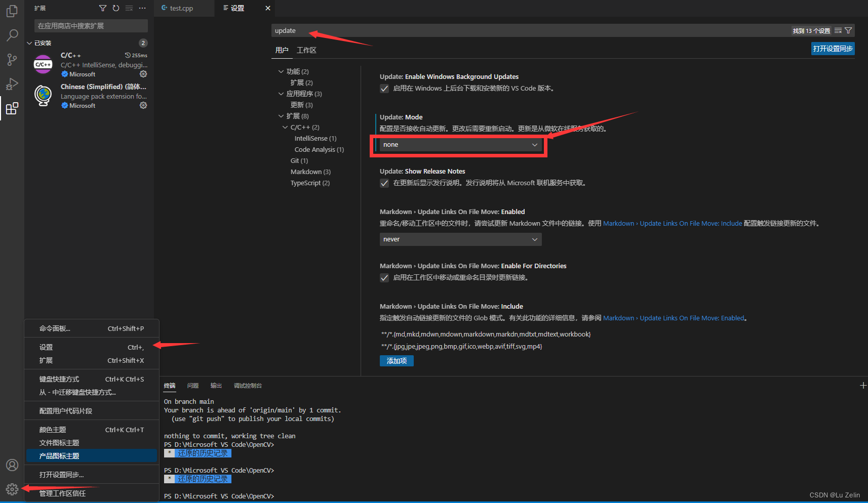Choose 文件图标主题 menu entry

(x=92, y=443)
